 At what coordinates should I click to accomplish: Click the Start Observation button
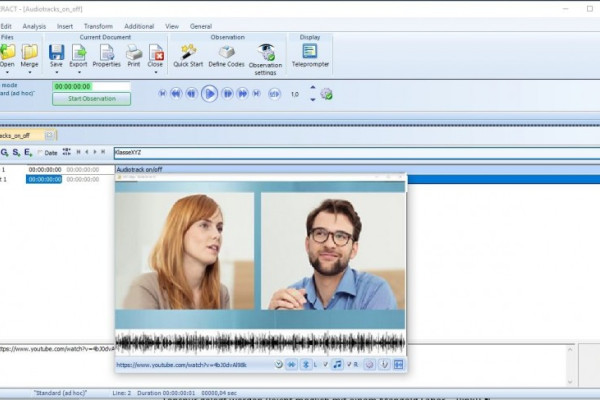[91, 99]
